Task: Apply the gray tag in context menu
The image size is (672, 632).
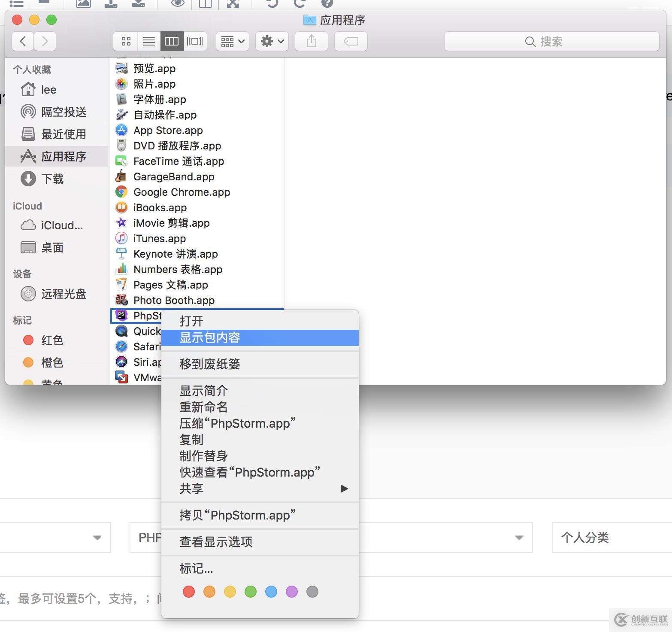Action: pos(312,592)
